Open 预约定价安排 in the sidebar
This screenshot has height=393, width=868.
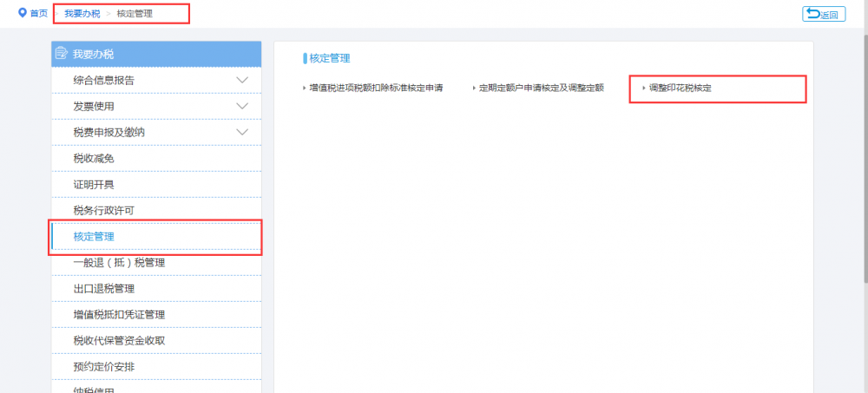(x=104, y=366)
